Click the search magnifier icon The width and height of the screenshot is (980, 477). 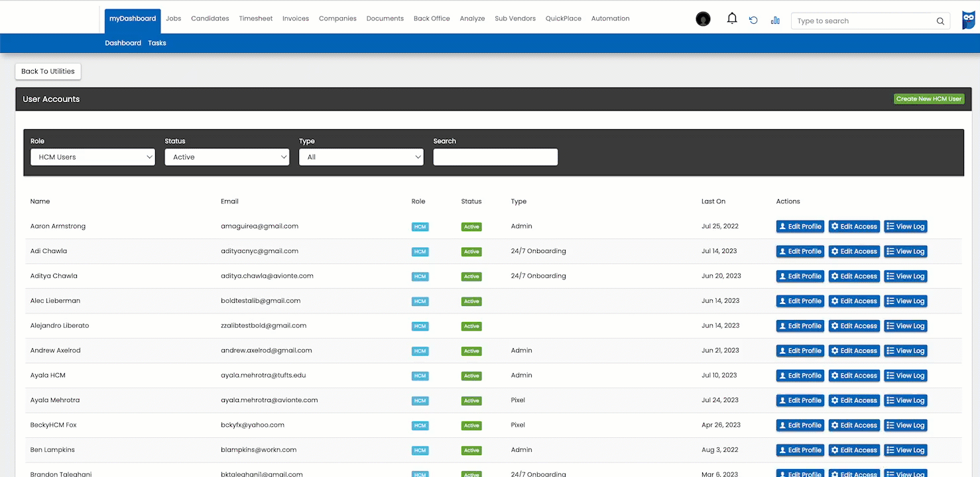940,21
